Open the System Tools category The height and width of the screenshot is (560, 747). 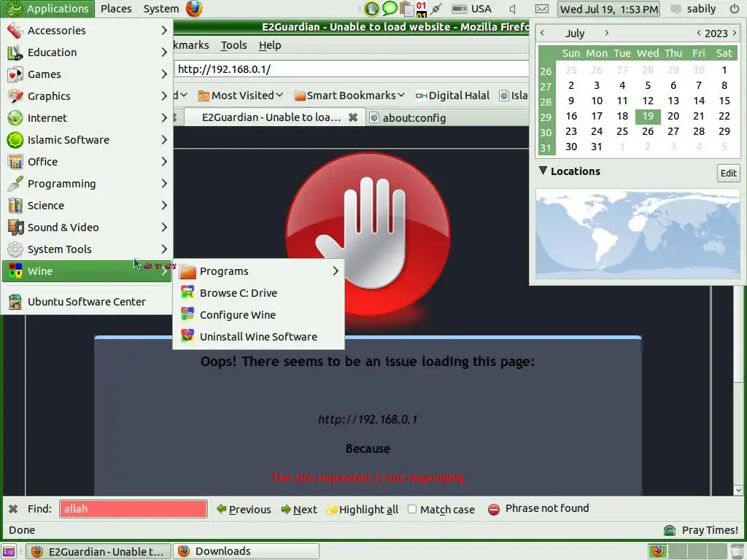87,249
